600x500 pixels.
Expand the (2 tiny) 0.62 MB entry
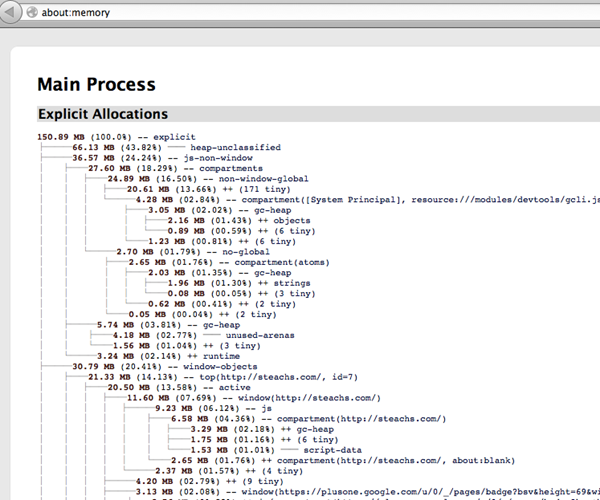click(x=222, y=304)
